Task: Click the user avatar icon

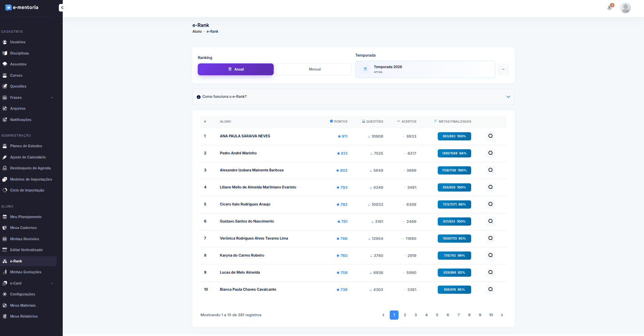Action: (x=626, y=7)
